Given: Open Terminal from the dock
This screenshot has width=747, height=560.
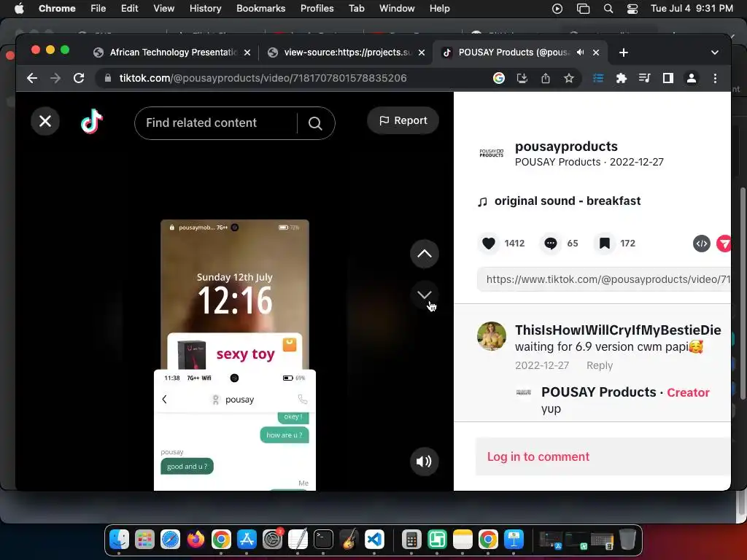Looking at the screenshot, I should [323, 540].
